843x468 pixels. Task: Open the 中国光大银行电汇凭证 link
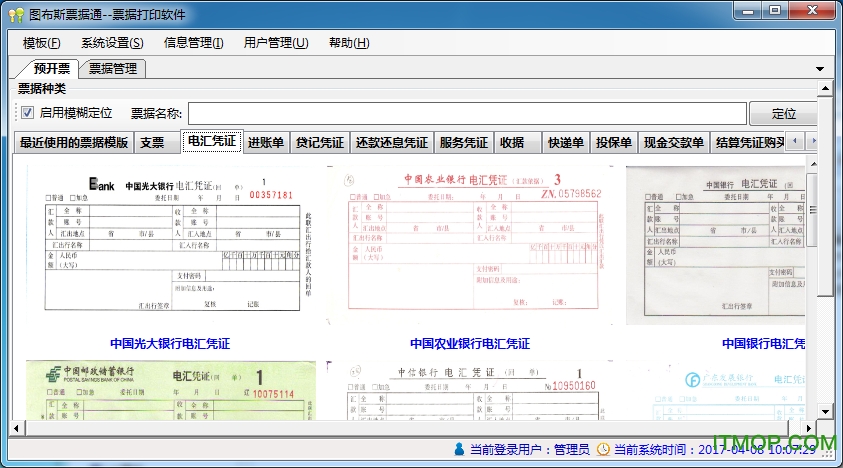tap(170, 344)
